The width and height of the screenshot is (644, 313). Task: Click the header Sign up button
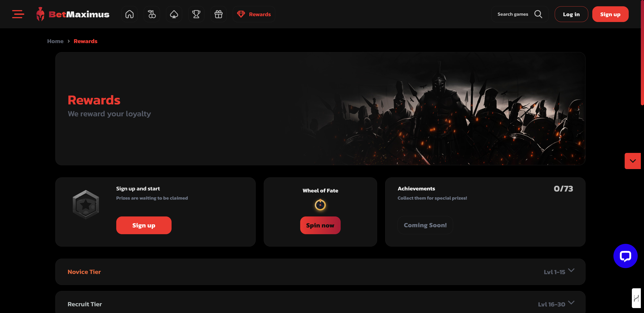click(x=610, y=14)
